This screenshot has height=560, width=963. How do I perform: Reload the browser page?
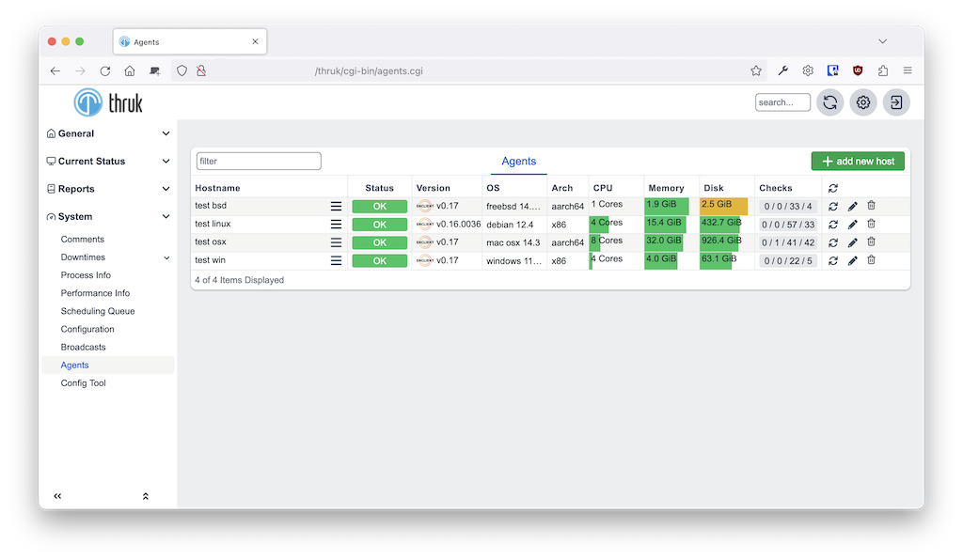105,71
